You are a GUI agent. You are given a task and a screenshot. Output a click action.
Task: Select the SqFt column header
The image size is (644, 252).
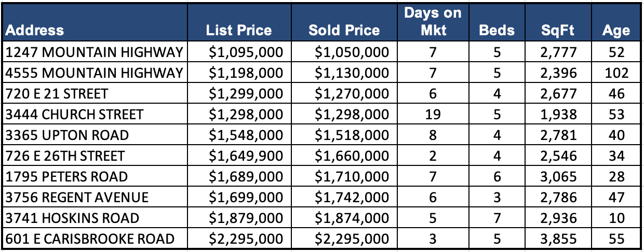click(x=557, y=30)
